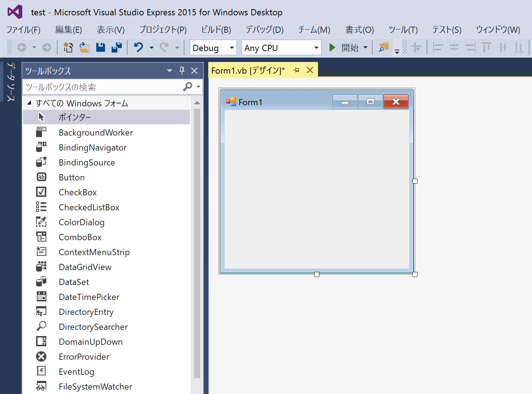Toggle auto-hide pin on the toolbox panel
Image resolution: width=532 pixels, height=394 pixels.
tap(182, 71)
